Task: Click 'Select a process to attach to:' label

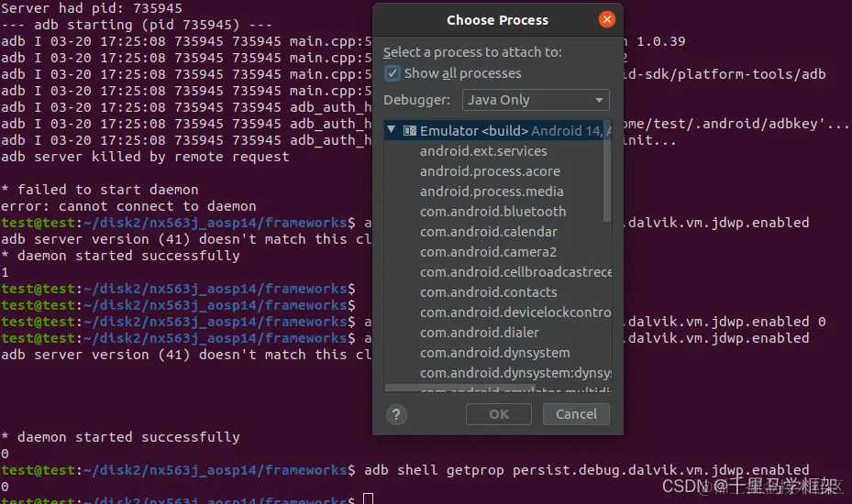Action: (x=472, y=52)
